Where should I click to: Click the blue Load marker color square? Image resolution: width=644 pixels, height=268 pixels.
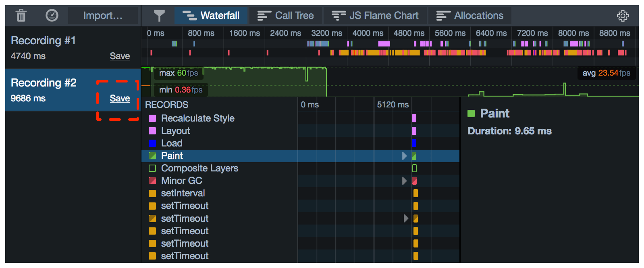coord(152,143)
